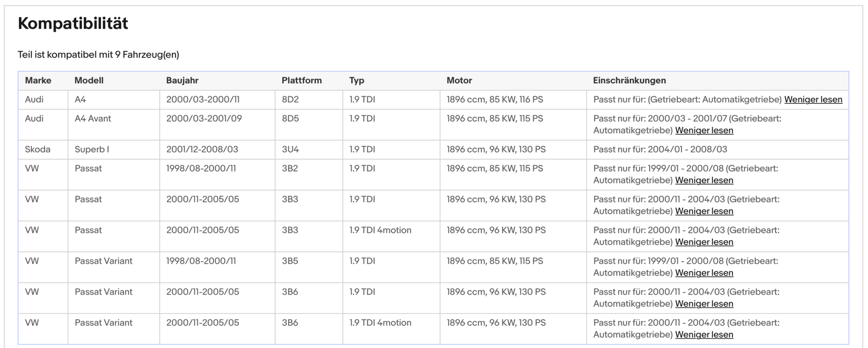Click 'Weniger lesen' in the Audi A4 8D2 row
Screen dimensions: 868x348
[x=813, y=100]
